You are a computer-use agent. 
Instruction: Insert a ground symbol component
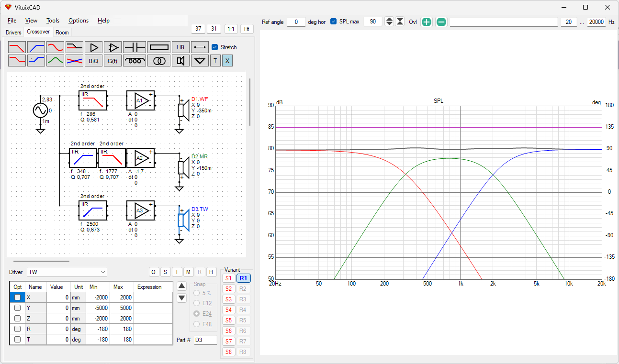coord(200,61)
